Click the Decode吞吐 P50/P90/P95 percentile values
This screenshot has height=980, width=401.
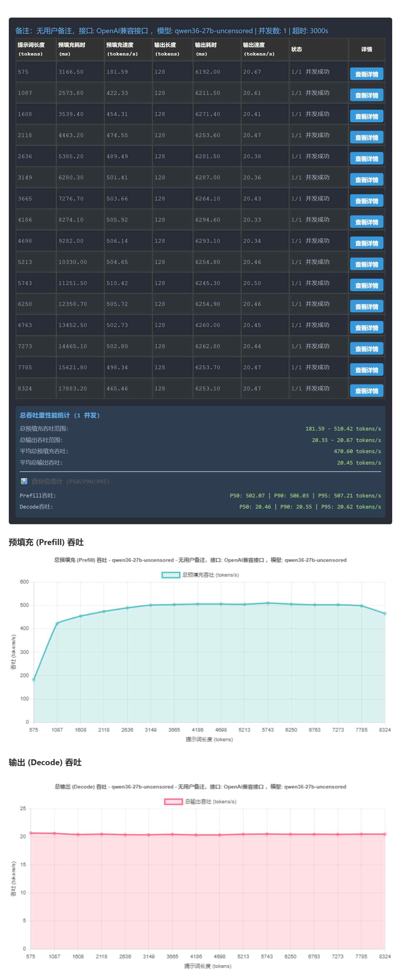coord(310,507)
